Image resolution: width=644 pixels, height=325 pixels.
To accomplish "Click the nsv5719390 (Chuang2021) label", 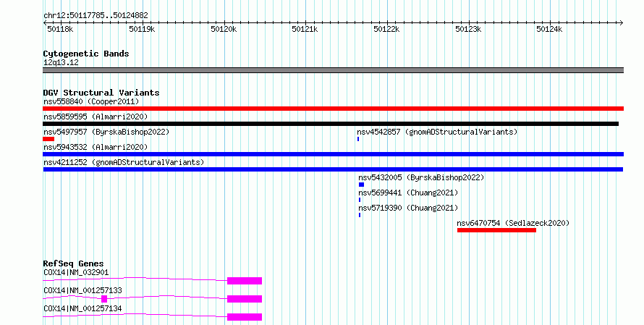I will (408, 208).
